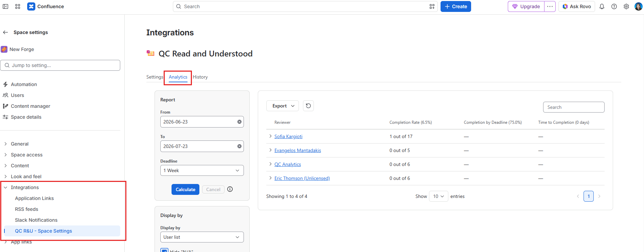The image size is (644, 252).
Task: Open search filter icon in search bar
Action: tap(432, 6)
